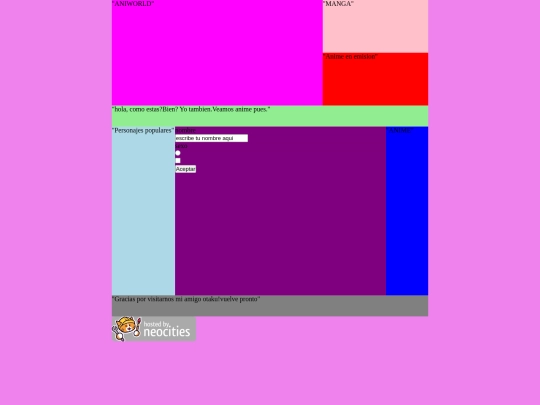Click the "hola, como estas?" greeting text
Screen dimensions: 540x405
[191, 109]
